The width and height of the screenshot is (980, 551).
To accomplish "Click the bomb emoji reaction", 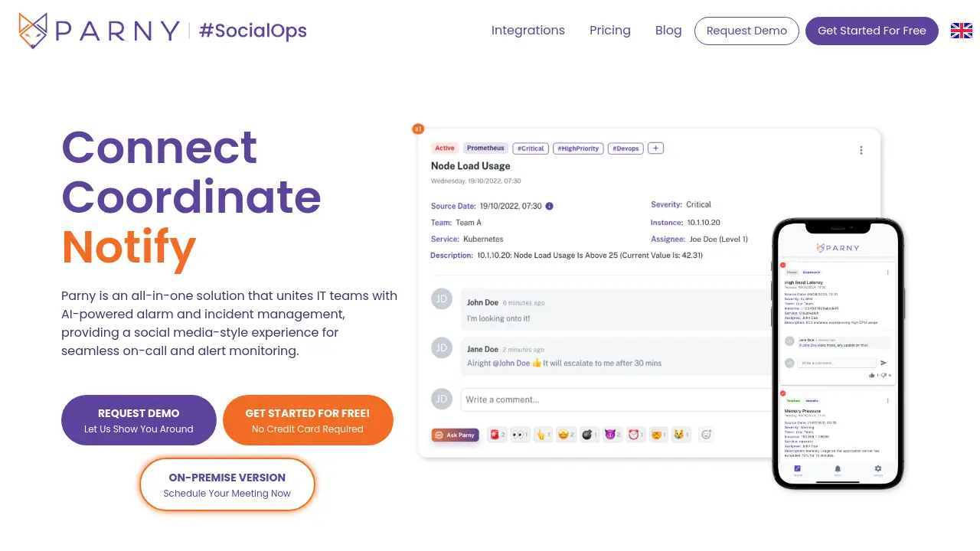I will pos(589,435).
